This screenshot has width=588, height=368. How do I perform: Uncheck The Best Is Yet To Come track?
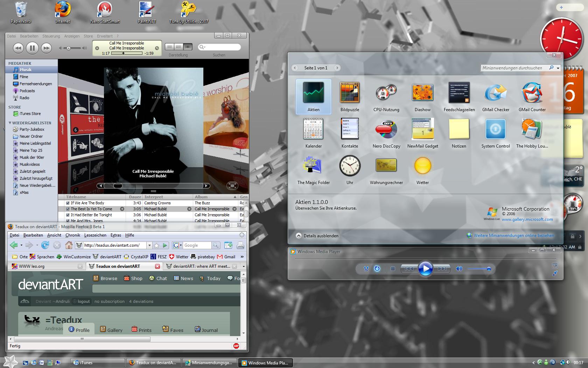[68, 209]
